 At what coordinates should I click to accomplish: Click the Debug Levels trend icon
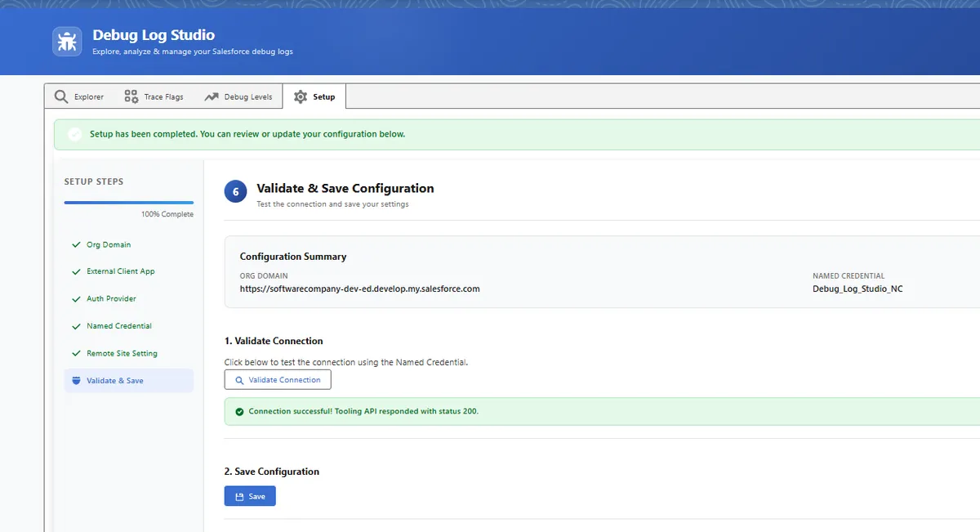tap(212, 96)
